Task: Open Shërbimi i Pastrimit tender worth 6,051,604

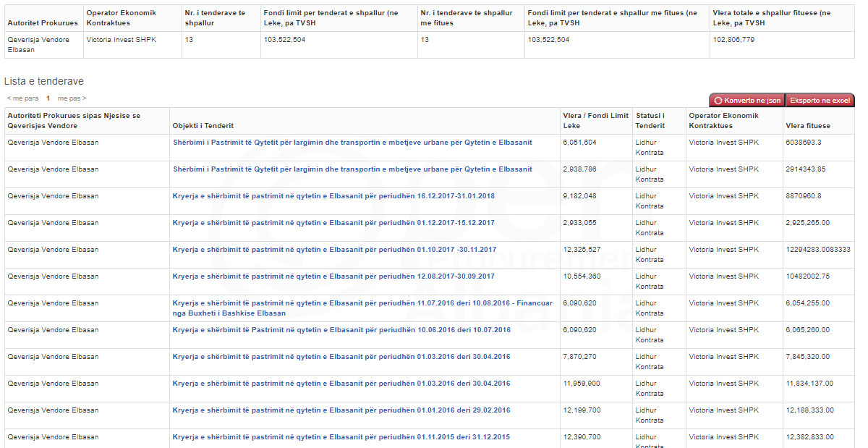Action: [x=352, y=143]
